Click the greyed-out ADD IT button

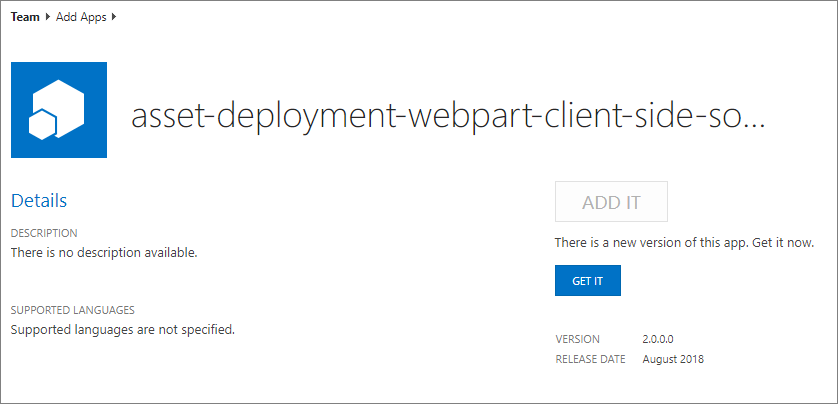pyautogui.click(x=611, y=202)
